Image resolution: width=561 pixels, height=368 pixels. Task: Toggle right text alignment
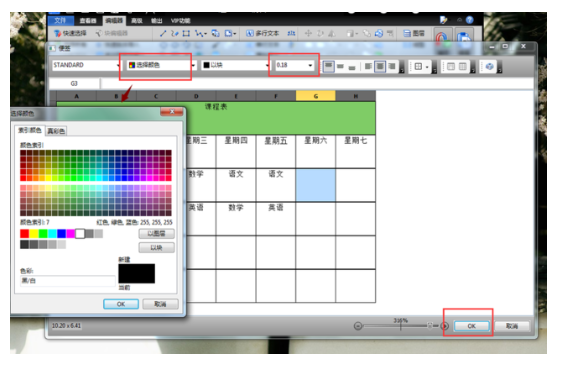(x=392, y=67)
